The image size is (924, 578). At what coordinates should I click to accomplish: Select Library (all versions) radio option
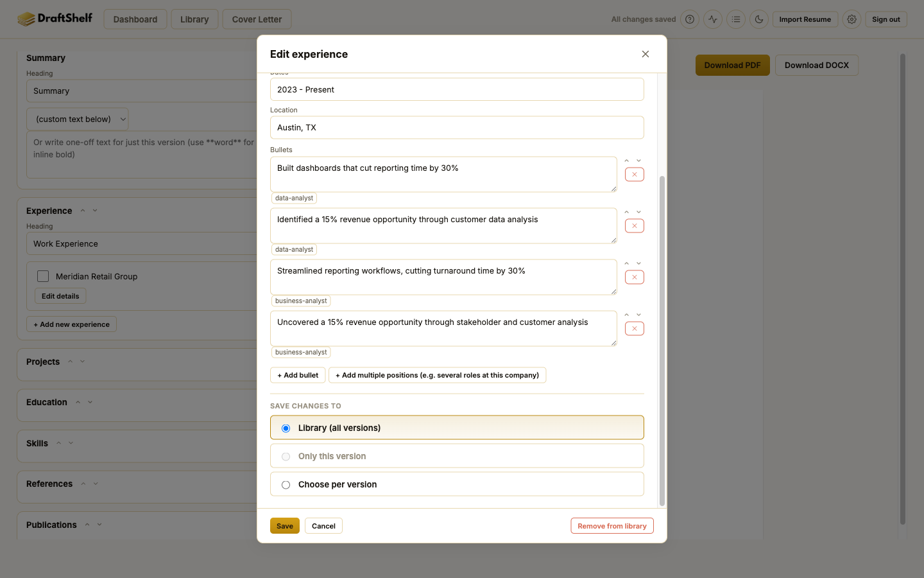(457, 428)
